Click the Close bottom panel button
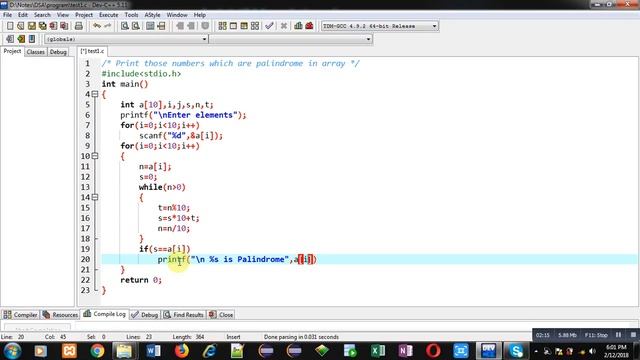The height and width of the screenshot is (360, 640). (x=221, y=315)
